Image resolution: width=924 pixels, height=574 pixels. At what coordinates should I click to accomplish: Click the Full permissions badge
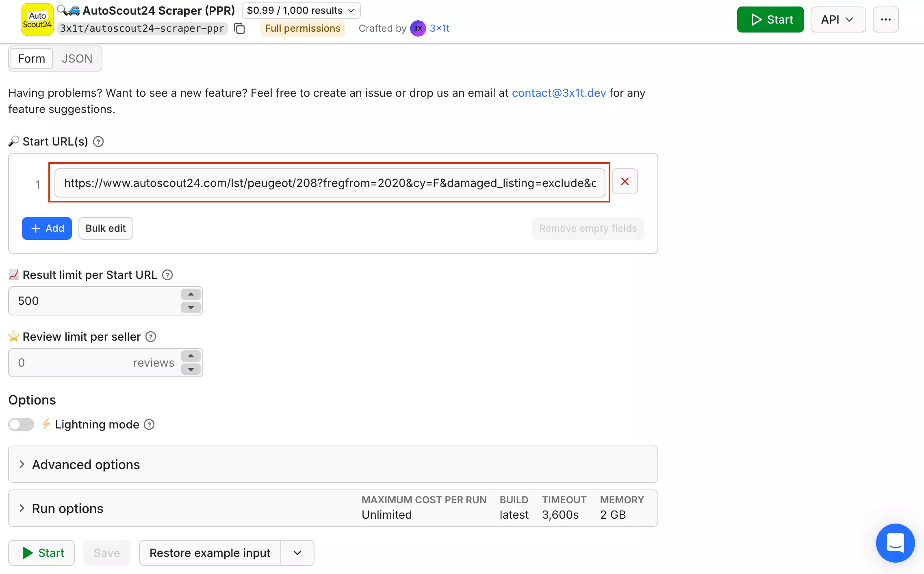click(303, 28)
